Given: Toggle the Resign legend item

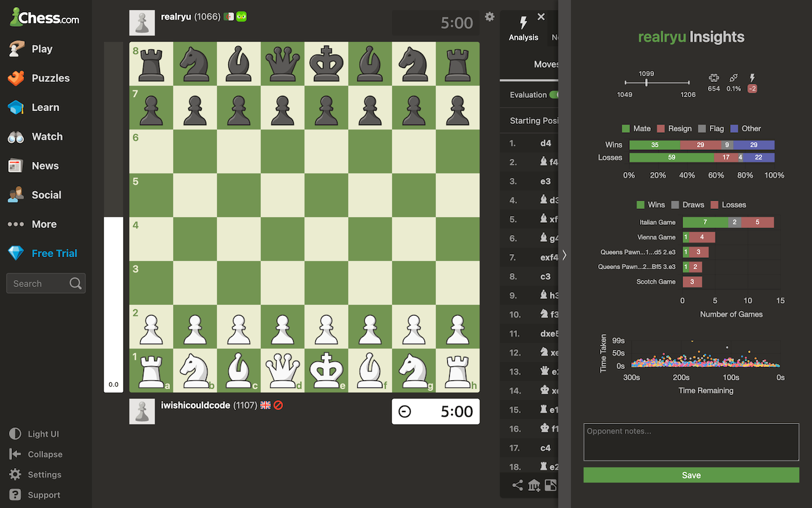Looking at the screenshot, I should [674, 128].
